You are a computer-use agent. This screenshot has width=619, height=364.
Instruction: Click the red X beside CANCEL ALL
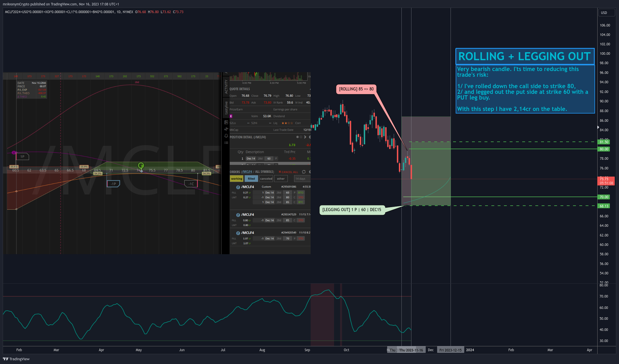(280, 172)
